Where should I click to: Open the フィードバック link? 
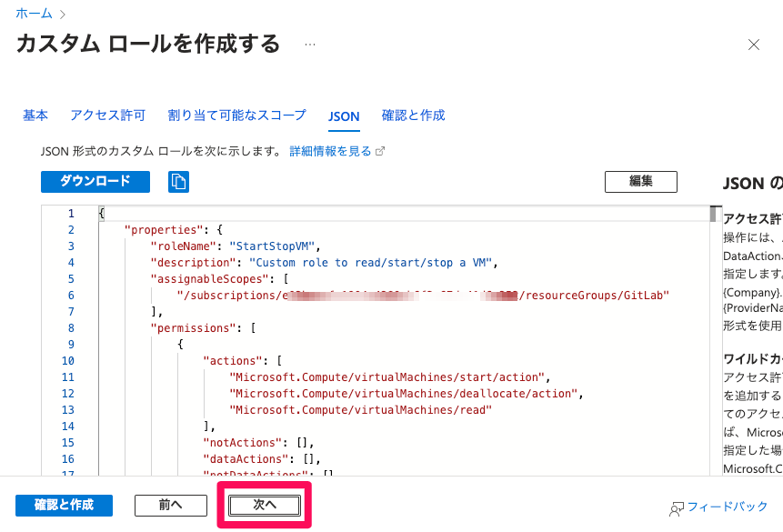(x=728, y=507)
